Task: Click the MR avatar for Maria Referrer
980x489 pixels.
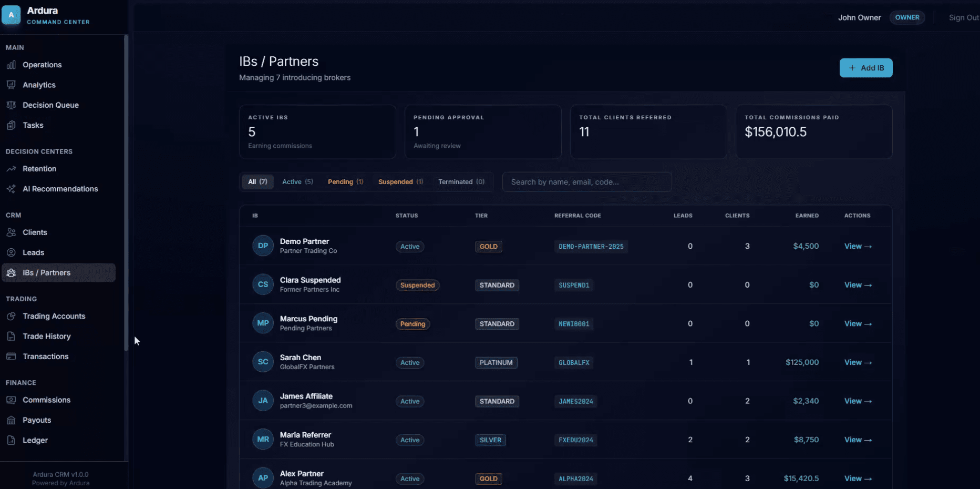Action: (x=263, y=439)
